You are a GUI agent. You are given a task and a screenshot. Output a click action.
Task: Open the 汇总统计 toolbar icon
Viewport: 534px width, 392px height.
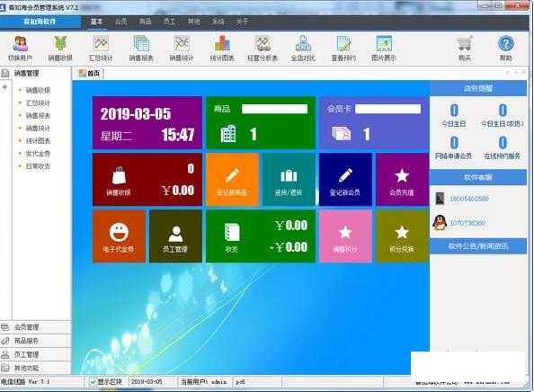101,49
